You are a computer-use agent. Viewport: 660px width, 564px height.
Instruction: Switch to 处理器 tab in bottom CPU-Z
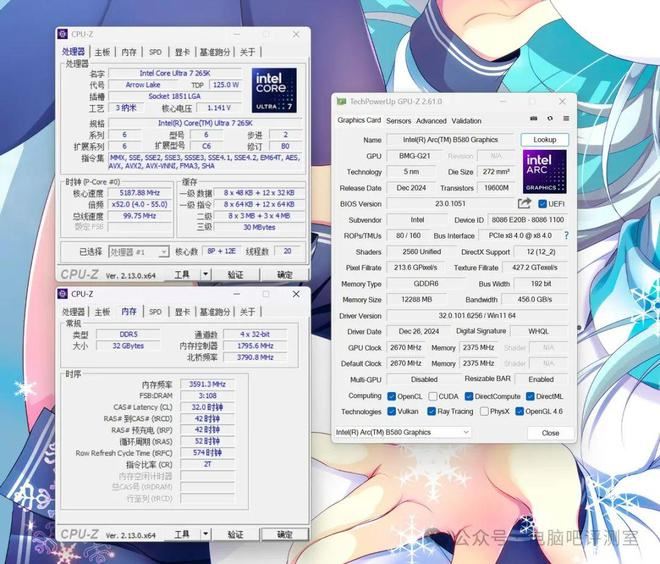point(74,312)
